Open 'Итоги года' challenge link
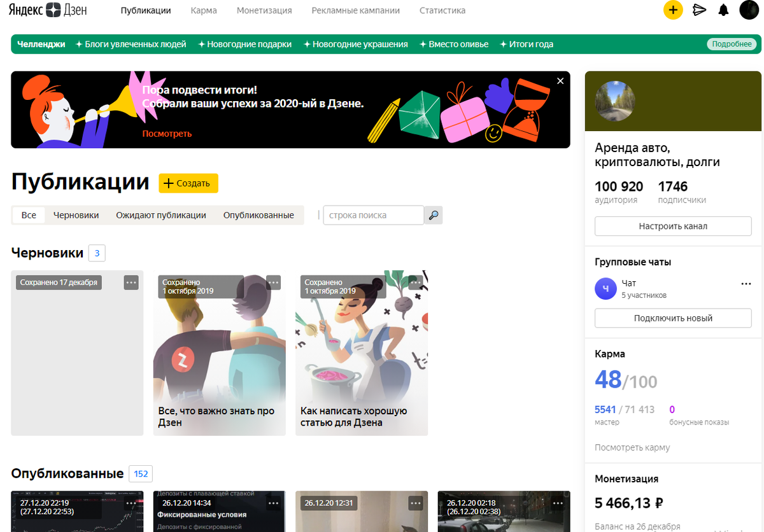 click(x=527, y=45)
